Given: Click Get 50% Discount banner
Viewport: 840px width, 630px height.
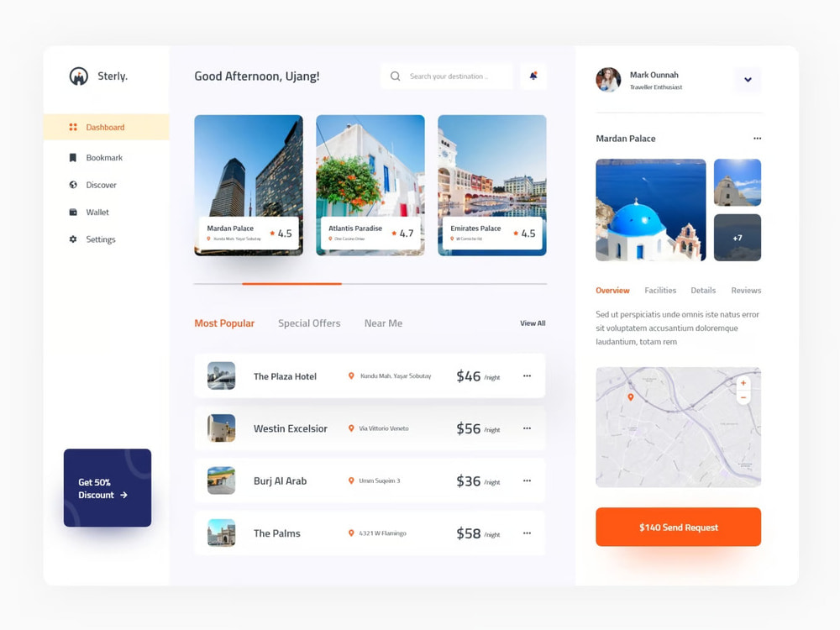Looking at the screenshot, I should tap(108, 488).
